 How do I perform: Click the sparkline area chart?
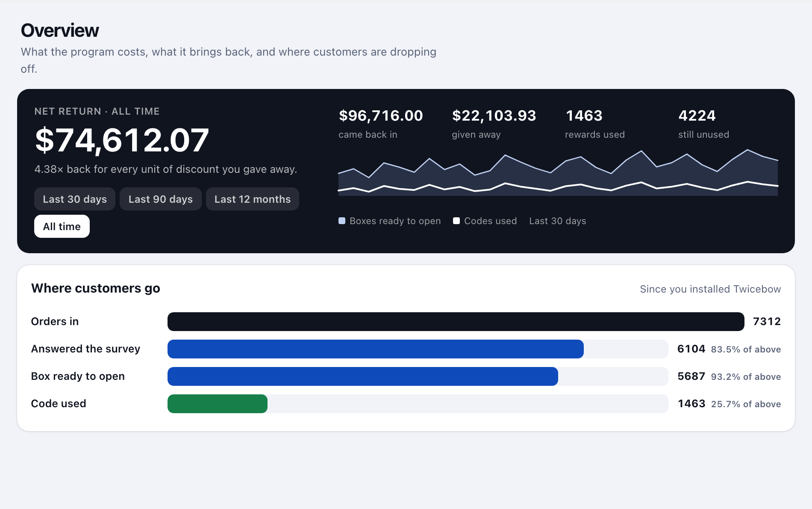point(558,172)
